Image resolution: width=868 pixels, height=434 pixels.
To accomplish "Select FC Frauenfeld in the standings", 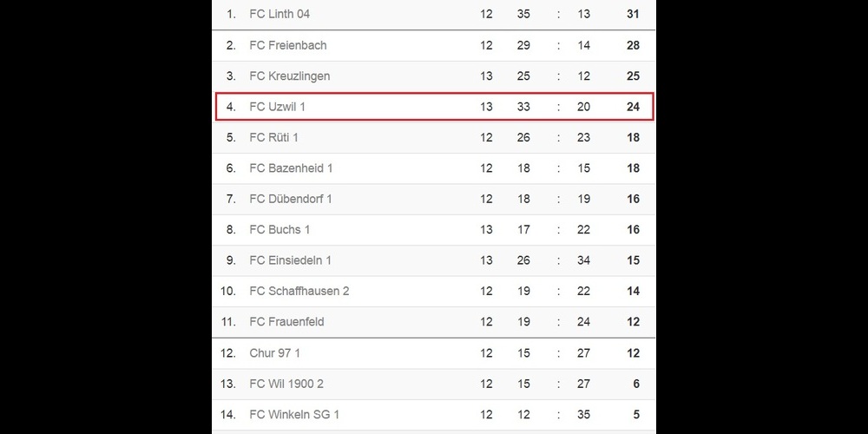I will pyautogui.click(x=286, y=322).
